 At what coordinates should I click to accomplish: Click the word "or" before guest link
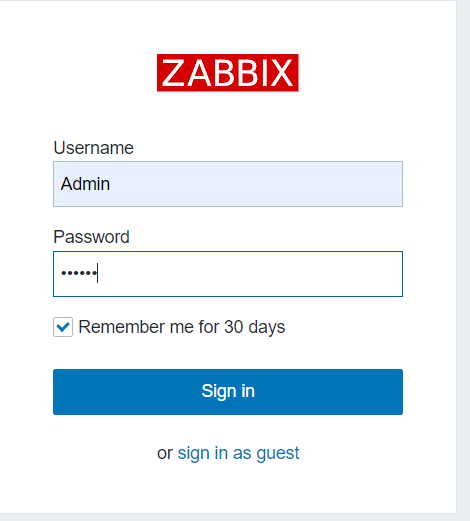pyautogui.click(x=165, y=453)
